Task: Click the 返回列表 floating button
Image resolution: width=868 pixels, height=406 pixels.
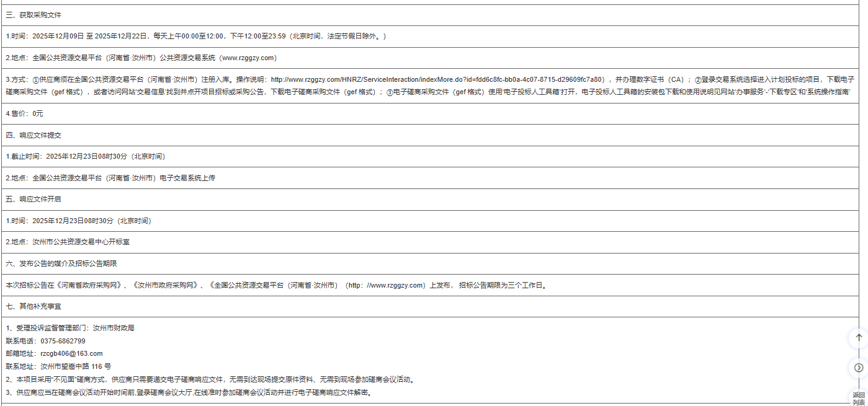Action: [x=858, y=398]
